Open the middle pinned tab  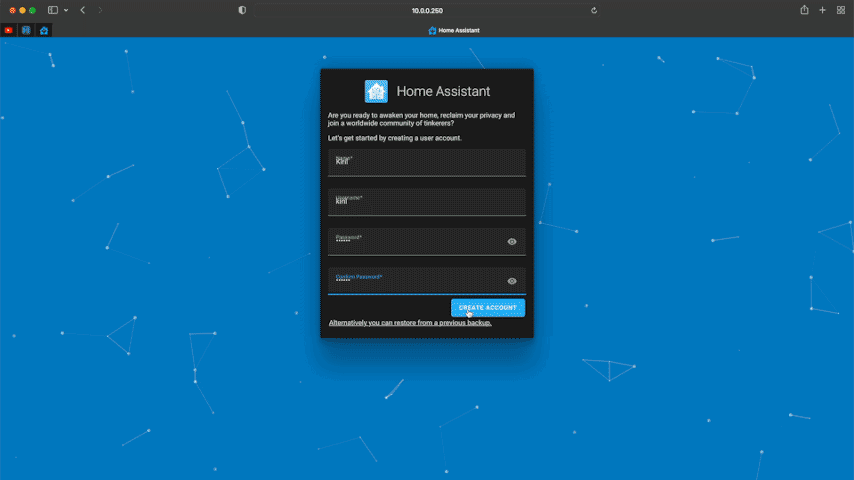26,31
